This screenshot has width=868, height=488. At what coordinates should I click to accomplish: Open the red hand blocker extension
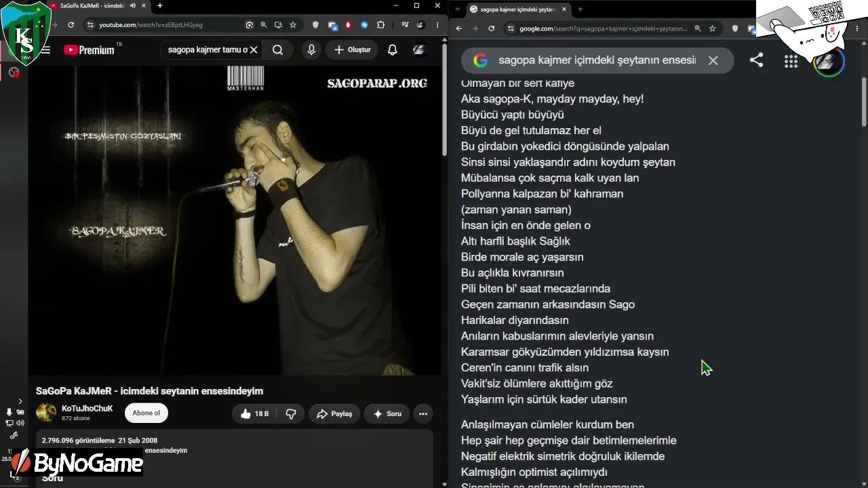click(349, 25)
